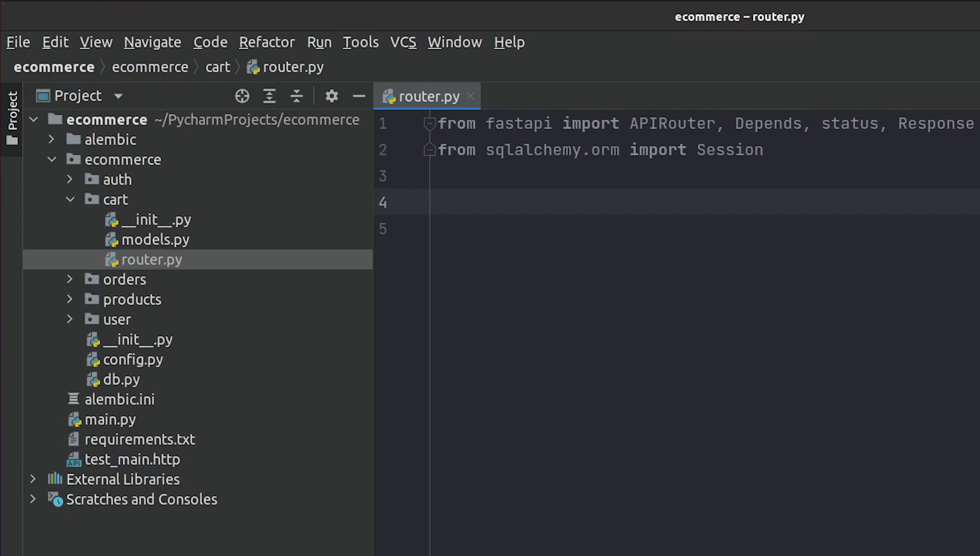The image size is (980, 556).
Task: Click the Project panel dropdown arrow
Action: click(118, 96)
